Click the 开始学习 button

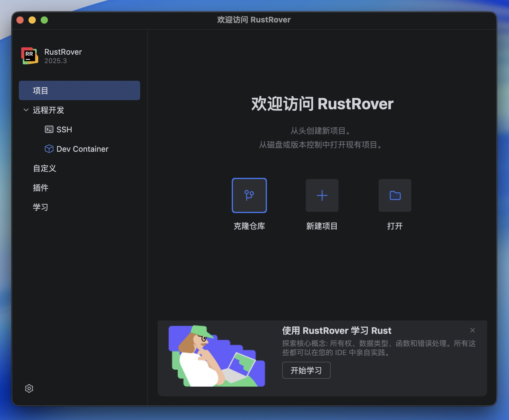point(306,370)
